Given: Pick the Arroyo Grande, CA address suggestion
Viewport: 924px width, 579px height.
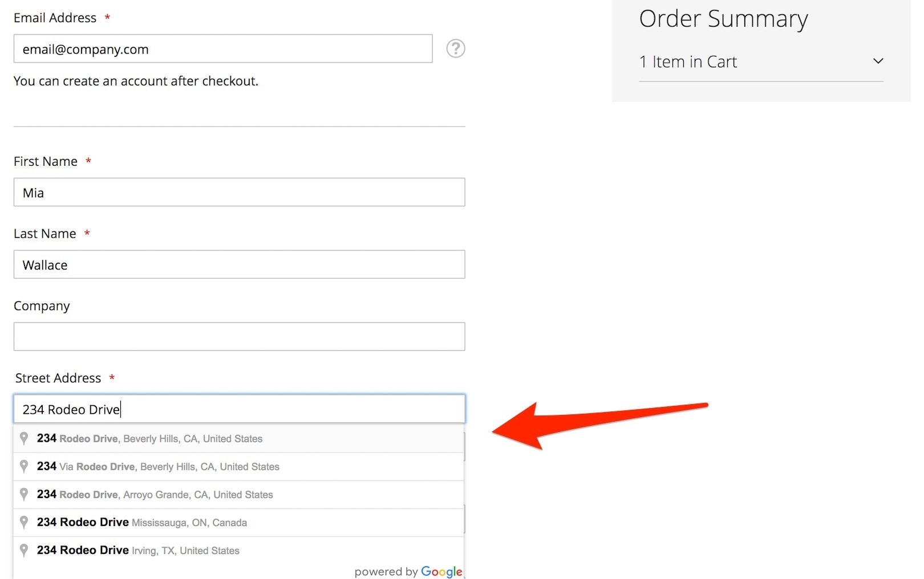Looking at the screenshot, I should (155, 495).
